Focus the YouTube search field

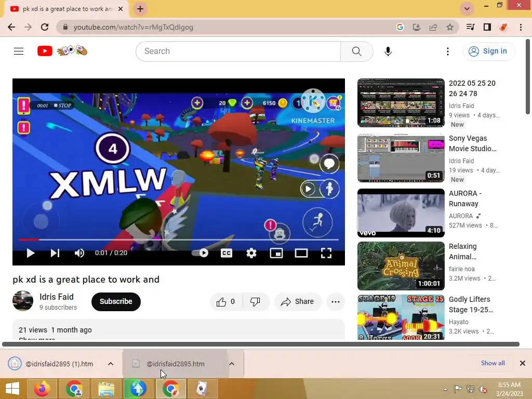tap(238, 51)
